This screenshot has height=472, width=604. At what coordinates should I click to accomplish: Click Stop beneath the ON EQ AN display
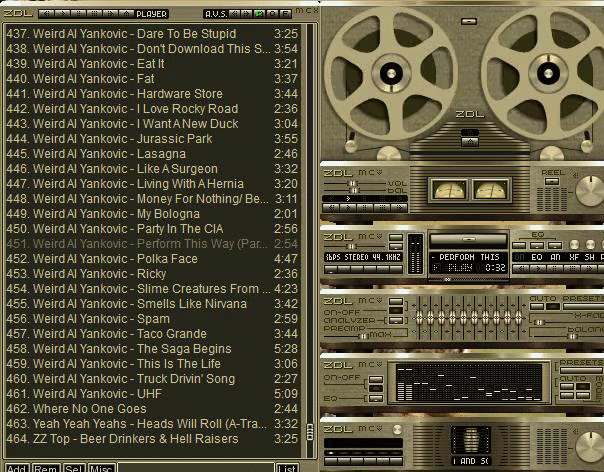(572, 269)
